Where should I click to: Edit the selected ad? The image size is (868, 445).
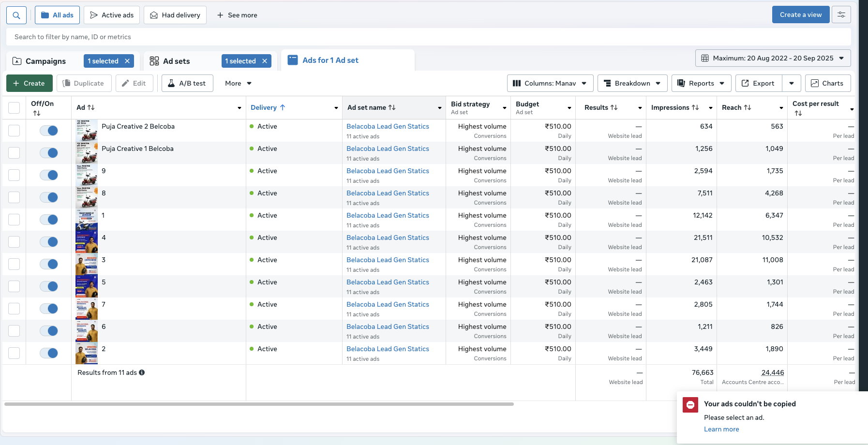[135, 83]
